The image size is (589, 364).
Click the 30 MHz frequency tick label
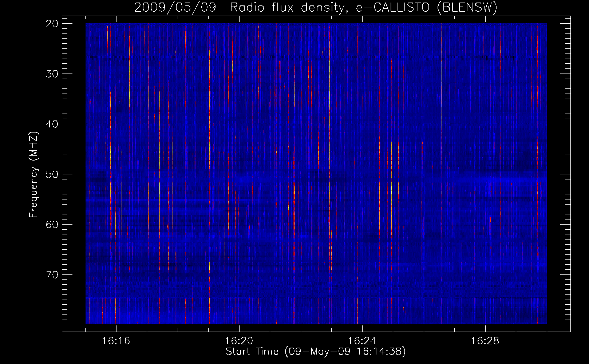[52, 74]
